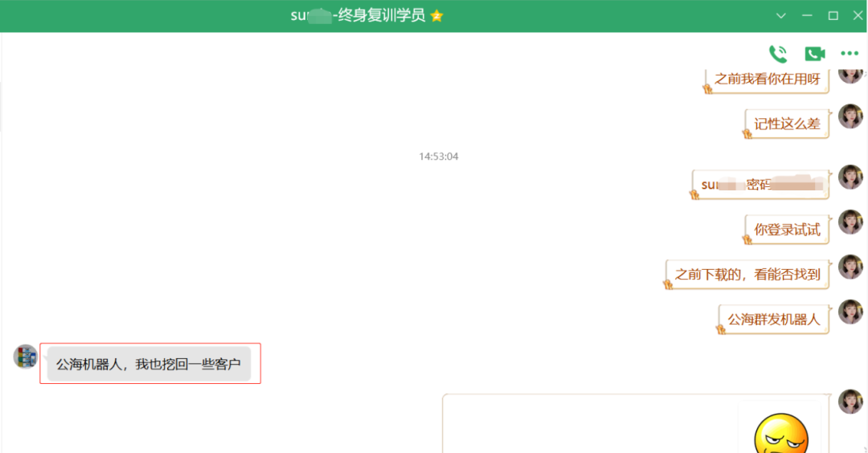The width and height of the screenshot is (868, 453).
Task: Click the avatar beside the emoji sticker
Action: coord(850,402)
